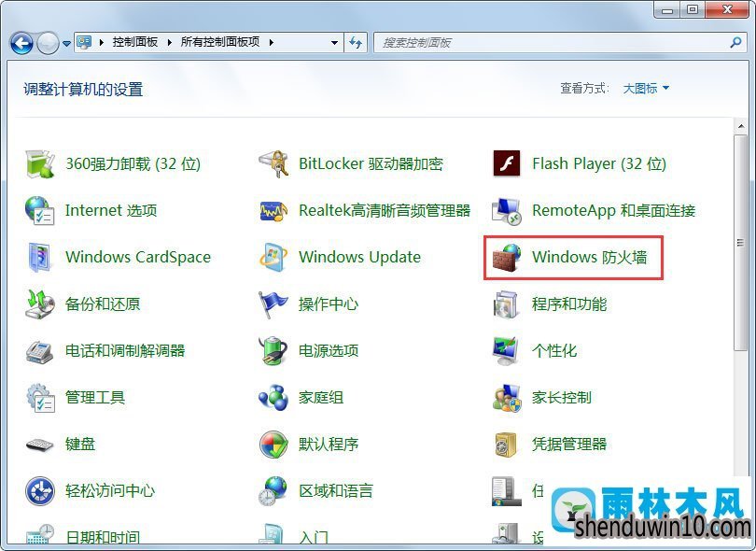Focus the 搜索控制面板 search field
This screenshot has width=756, height=551.
pos(559,42)
